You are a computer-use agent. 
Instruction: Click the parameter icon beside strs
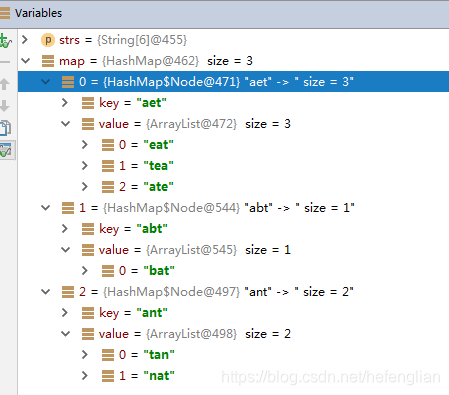point(48,40)
